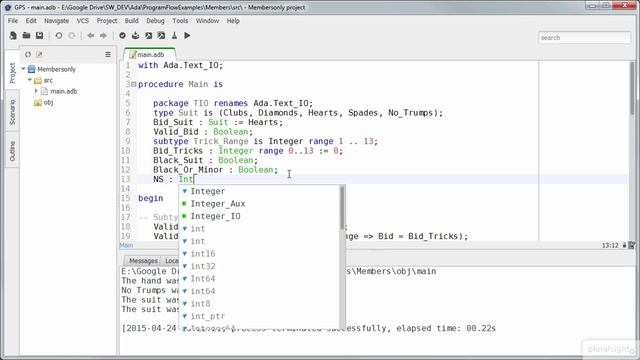Click the GPS application icon in title bar

point(7,7)
